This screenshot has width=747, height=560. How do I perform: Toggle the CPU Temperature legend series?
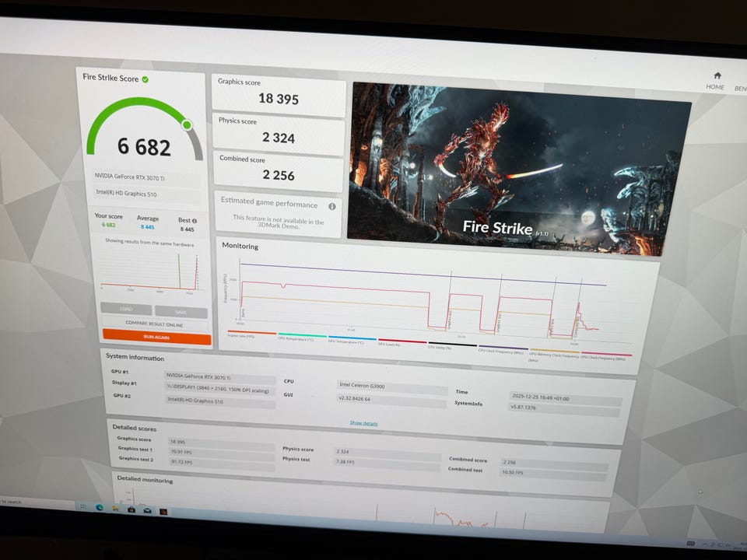[x=296, y=340]
